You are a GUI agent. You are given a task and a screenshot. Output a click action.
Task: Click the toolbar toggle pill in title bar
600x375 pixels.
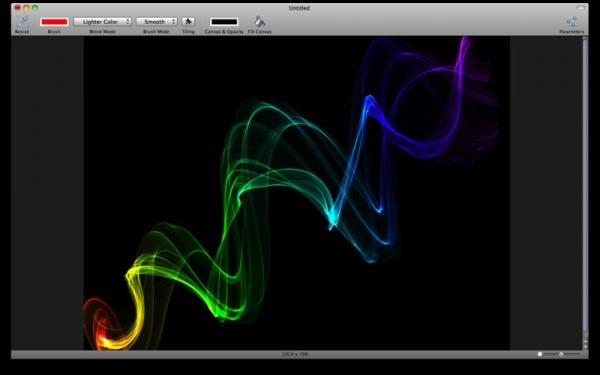point(581,8)
